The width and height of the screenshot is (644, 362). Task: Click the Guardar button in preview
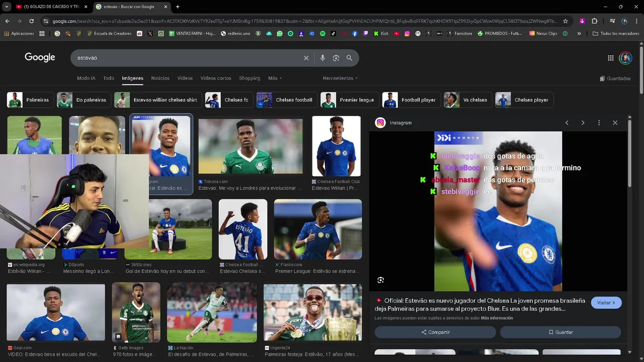coord(560,332)
